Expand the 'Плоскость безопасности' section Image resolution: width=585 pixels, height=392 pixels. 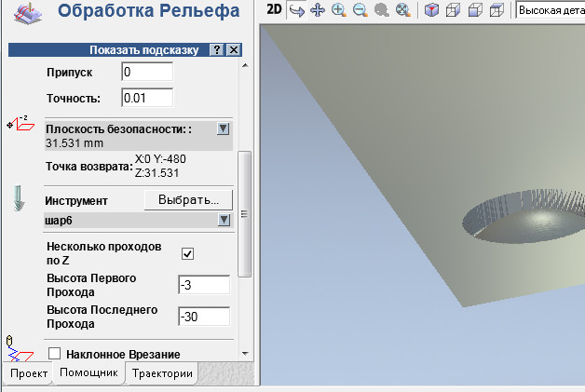[x=223, y=129]
